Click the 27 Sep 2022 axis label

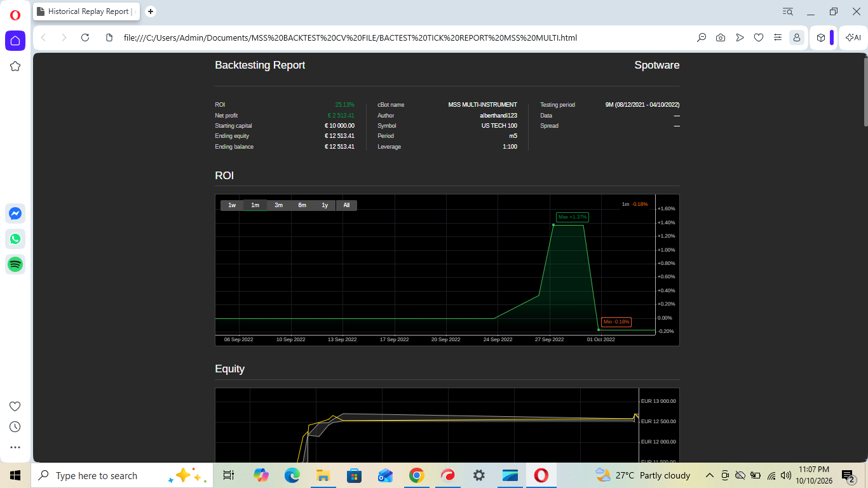pyautogui.click(x=549, y=339)
